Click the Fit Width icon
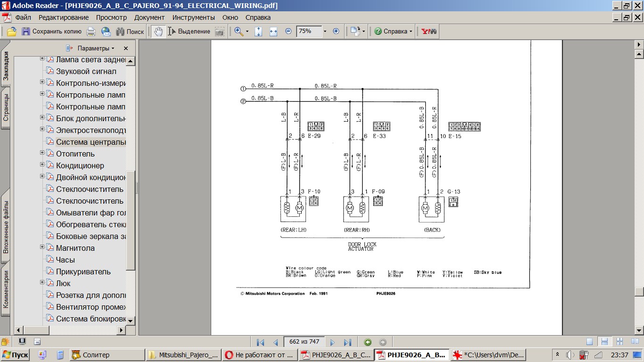644x362 pixels. click(x=273, y=32)
